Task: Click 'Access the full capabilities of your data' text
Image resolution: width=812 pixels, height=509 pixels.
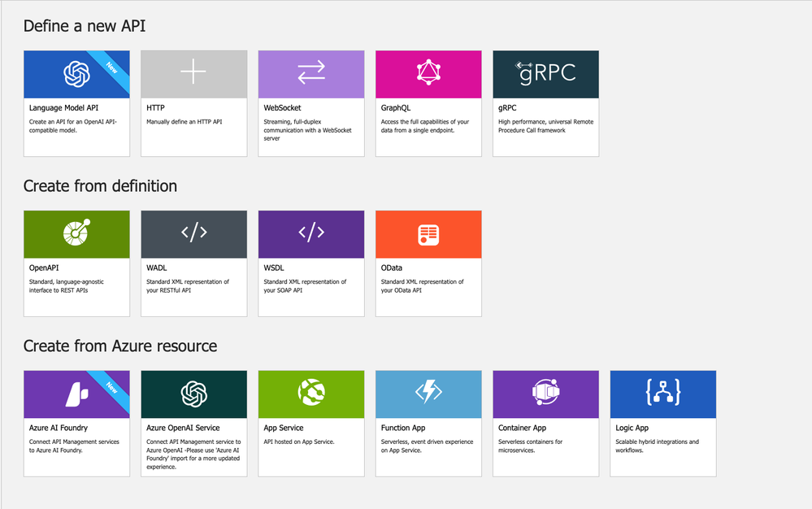Action: click(x=424, y=126)
